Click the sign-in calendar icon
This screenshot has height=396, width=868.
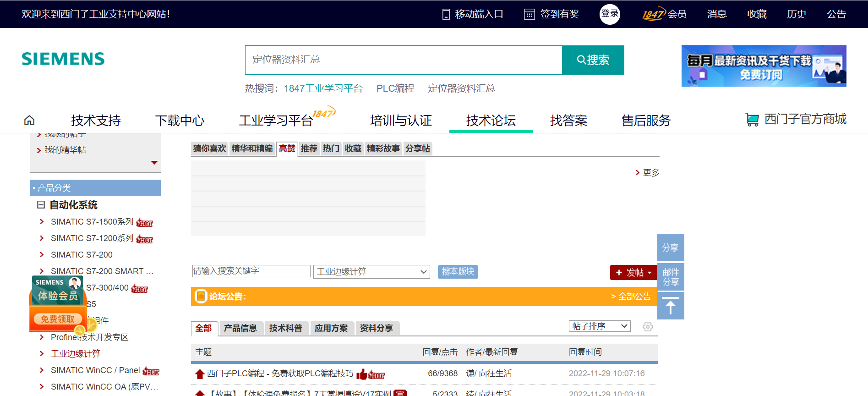click(x=529, y=14)
